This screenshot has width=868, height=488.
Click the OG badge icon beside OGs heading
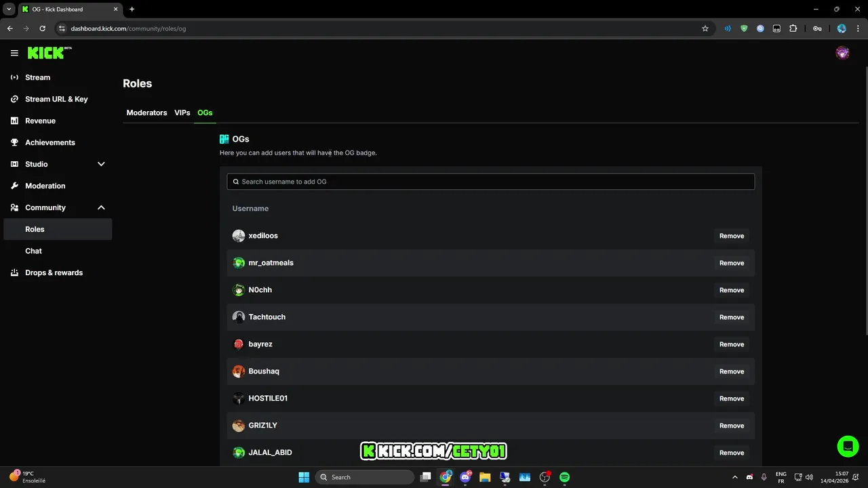(x=224, y=139)
